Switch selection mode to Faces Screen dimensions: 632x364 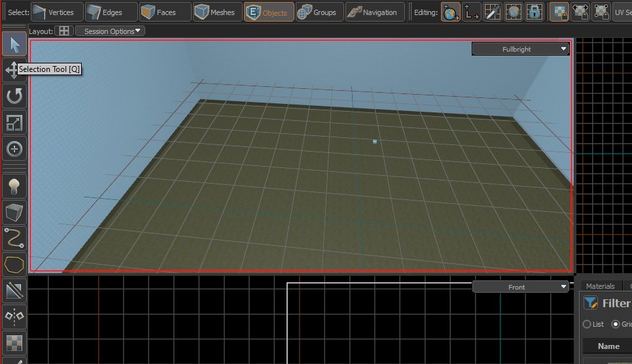(166, 12)
